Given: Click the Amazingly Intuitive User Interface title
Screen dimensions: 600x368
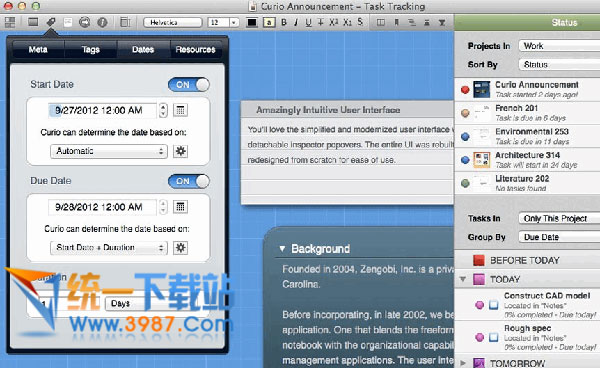Looking at the screenshot, I should [328, 110].
